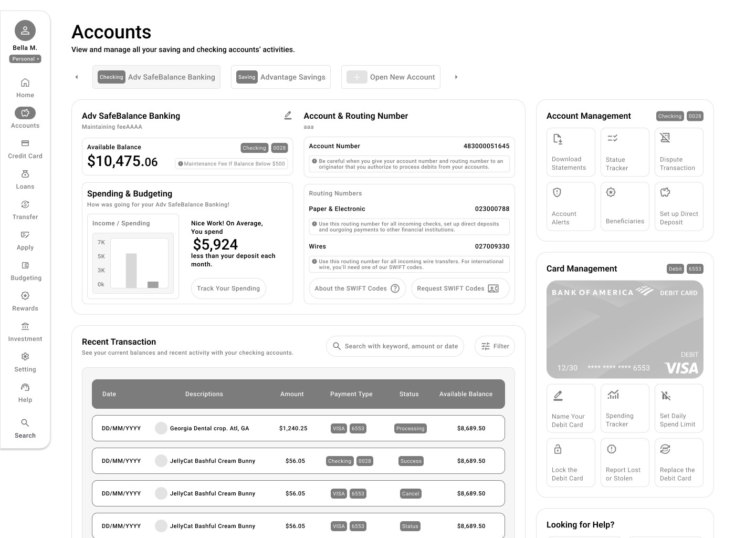756x538 pixels.
Task: Open Setting from the sidebar
Action: (x=25, y=363)
